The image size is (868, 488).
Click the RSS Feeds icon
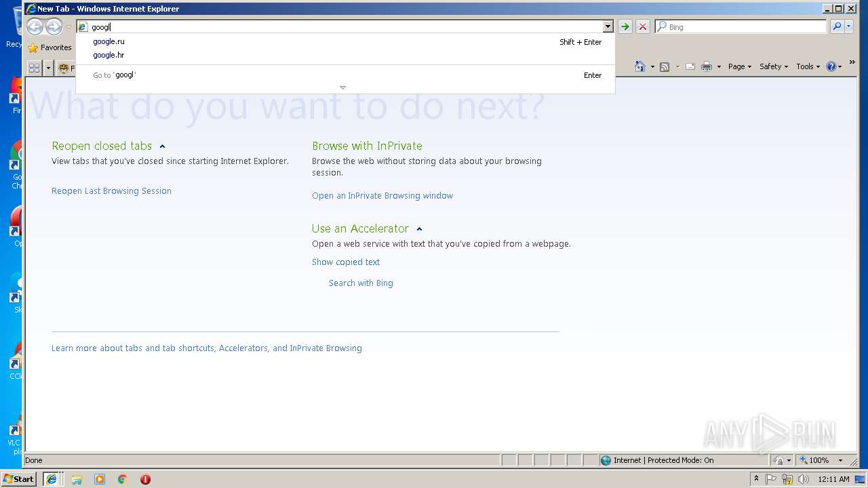(665, 66)
